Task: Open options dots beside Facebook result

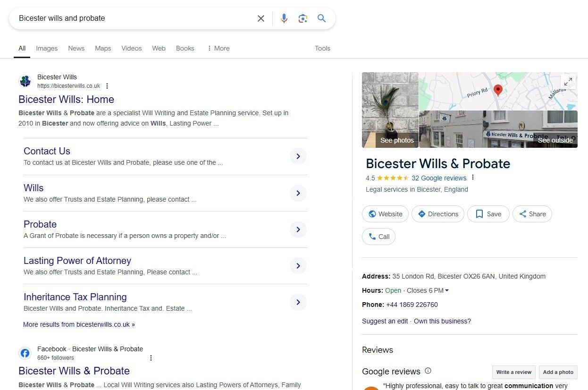Action: (151, 358)
